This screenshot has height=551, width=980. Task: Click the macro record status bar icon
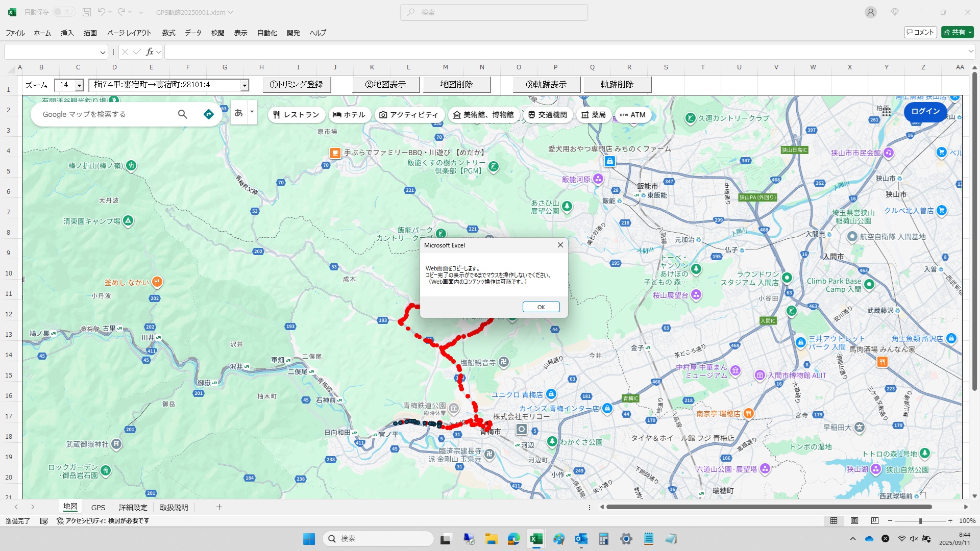(x=44, y=521)
